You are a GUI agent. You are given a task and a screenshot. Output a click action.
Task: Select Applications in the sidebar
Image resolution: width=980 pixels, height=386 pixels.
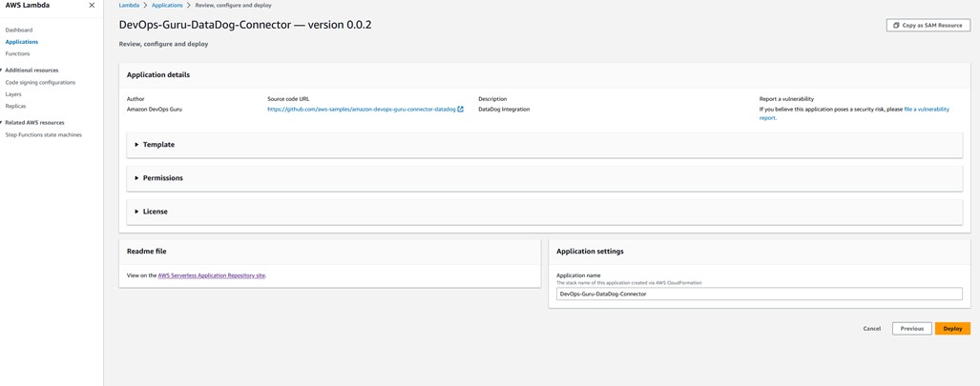click(21, 42)
